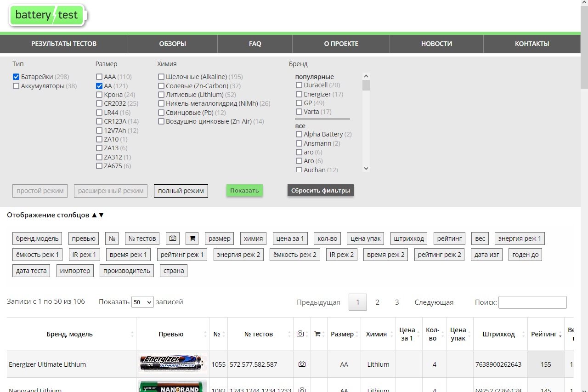Check the Duracell brand checkbox
The width and height of the screenshot is (588, 392).
[299, 85]
